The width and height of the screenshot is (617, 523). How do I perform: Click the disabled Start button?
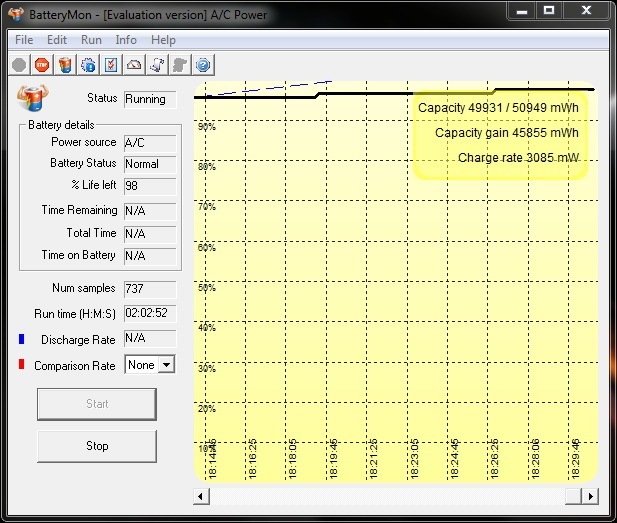(x=97, y=404)
